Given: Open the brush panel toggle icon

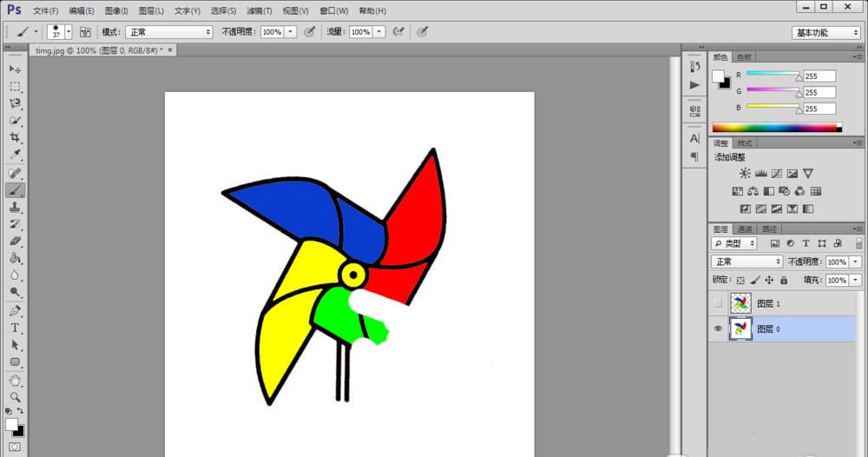Looking at the screenshot, I should [x=85, y=31].
